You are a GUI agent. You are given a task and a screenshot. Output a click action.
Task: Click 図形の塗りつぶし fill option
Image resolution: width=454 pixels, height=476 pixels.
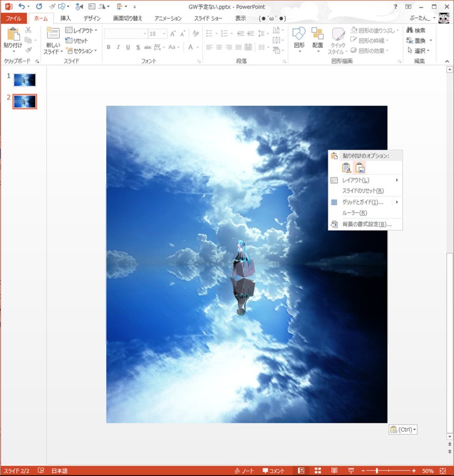[x=374, y=30]
